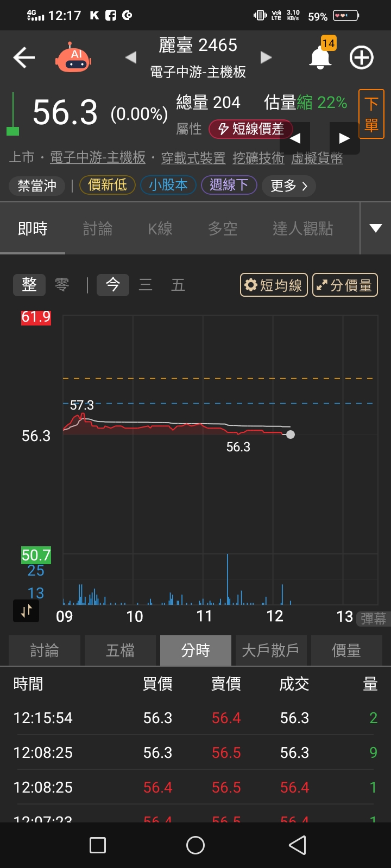The height and width of the screenshot is (868, 391).
Task: Tap 61.9 upper limit price label
Action: coord(36,317)
